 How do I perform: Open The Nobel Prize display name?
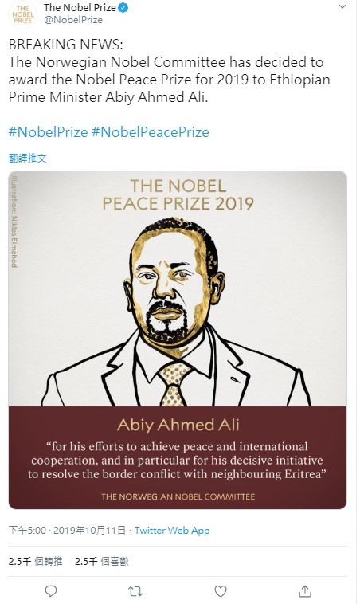click(80, 7)
